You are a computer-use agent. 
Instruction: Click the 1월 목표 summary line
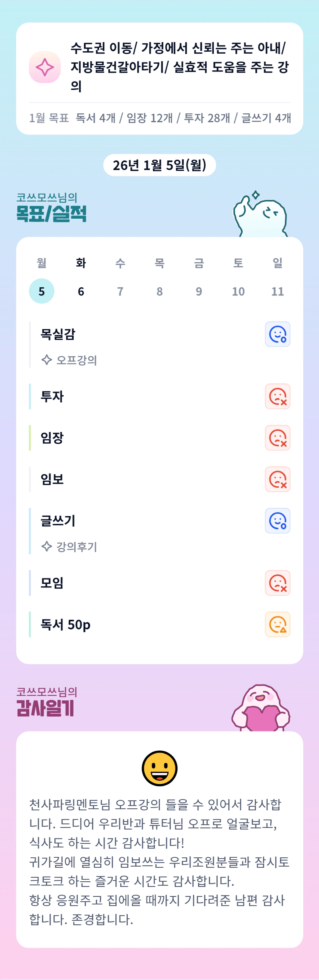159,118
